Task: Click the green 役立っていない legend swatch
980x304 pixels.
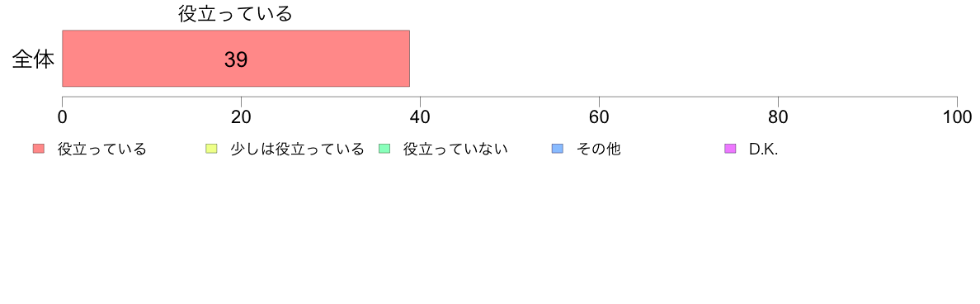Action: (384, 149)
